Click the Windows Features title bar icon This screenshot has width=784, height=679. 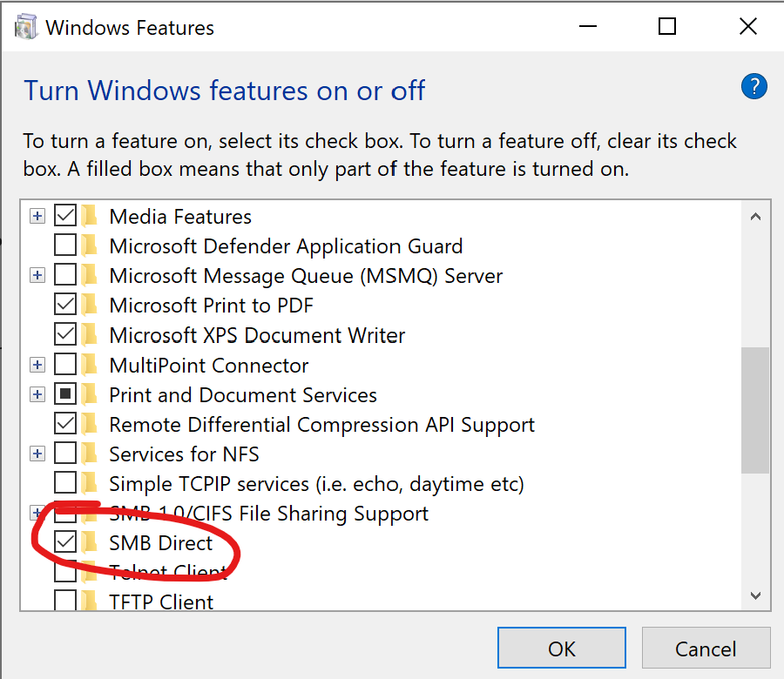pos(26,27)
